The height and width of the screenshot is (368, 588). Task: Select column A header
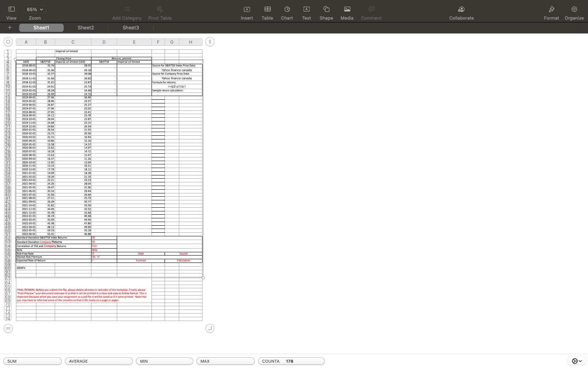(26, 42)
